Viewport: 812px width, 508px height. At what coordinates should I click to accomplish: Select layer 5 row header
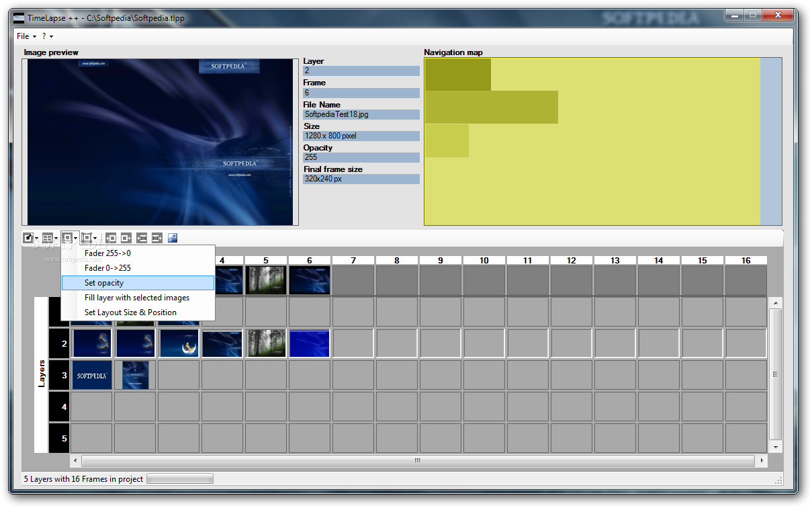(x=60, y=438)
